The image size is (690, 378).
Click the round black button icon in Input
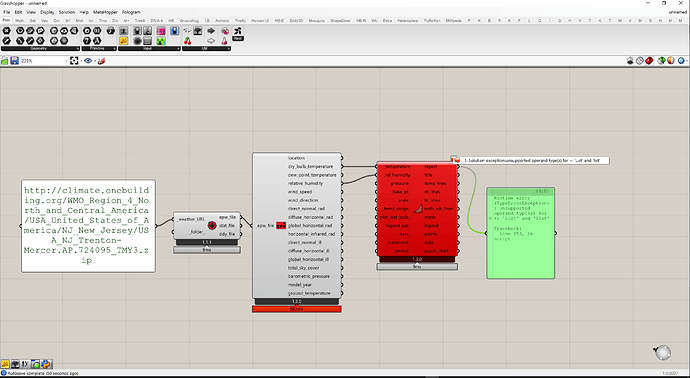[137, 41]
